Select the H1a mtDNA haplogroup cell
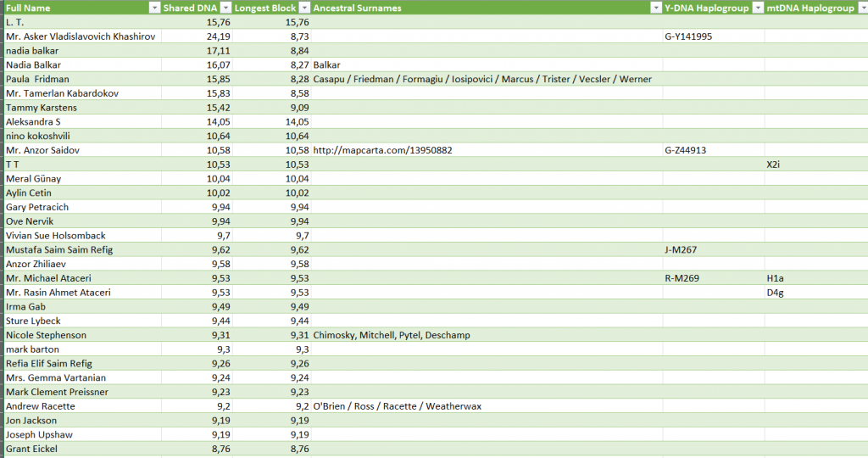Viewport: 868px width, 458px height. pyautogui.click(x=775, y=278)
